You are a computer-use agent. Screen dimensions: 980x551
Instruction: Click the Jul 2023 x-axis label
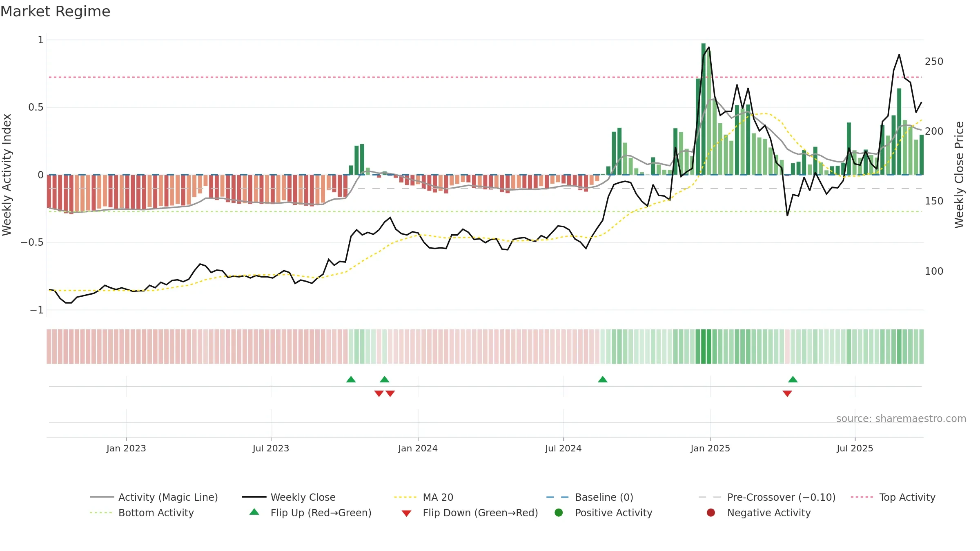(x=271, y=448)
